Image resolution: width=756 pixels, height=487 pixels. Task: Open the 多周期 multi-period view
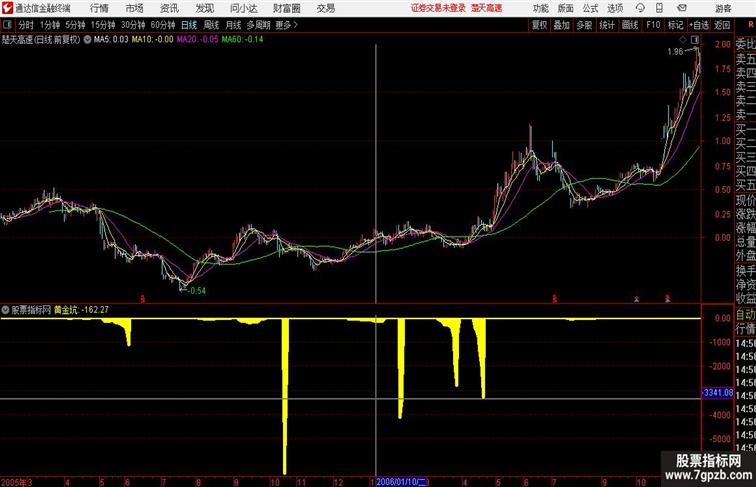(x=258, y=25)
